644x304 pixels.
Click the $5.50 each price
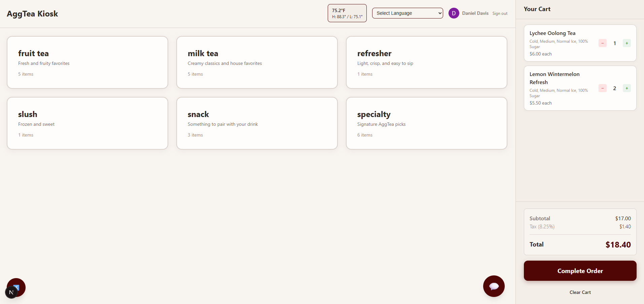point(541,103)
